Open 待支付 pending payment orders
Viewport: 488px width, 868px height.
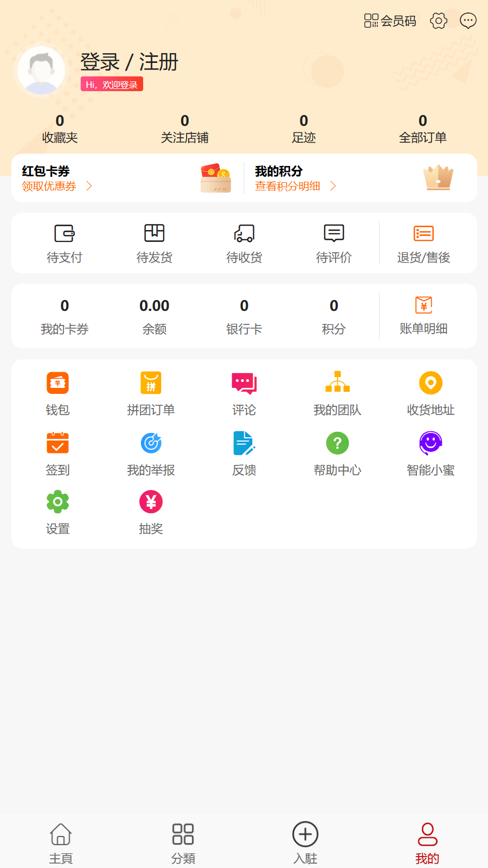click(x=65, y=244)
